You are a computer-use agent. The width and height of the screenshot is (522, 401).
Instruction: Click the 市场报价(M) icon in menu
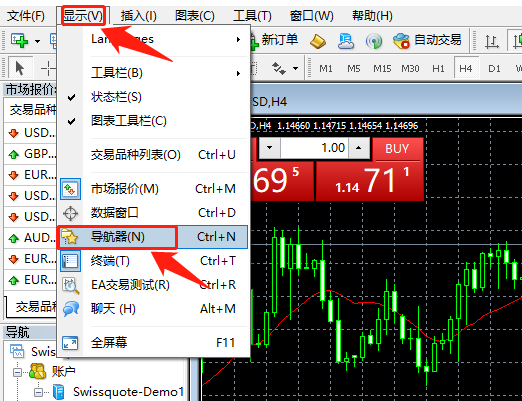pyautogui.click(x=70, y=189)
